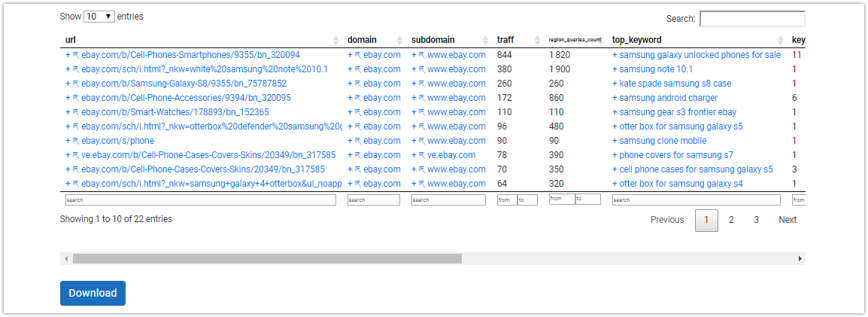
Task: Click the plus icon before 'samsung clone mobile' keyword
Action: coord(615,141)
